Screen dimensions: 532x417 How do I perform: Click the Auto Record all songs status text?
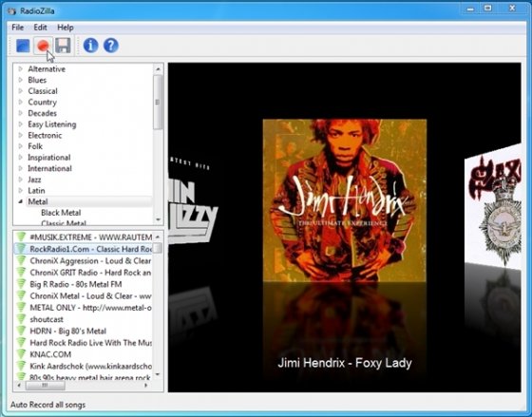[x=47, y=405]
